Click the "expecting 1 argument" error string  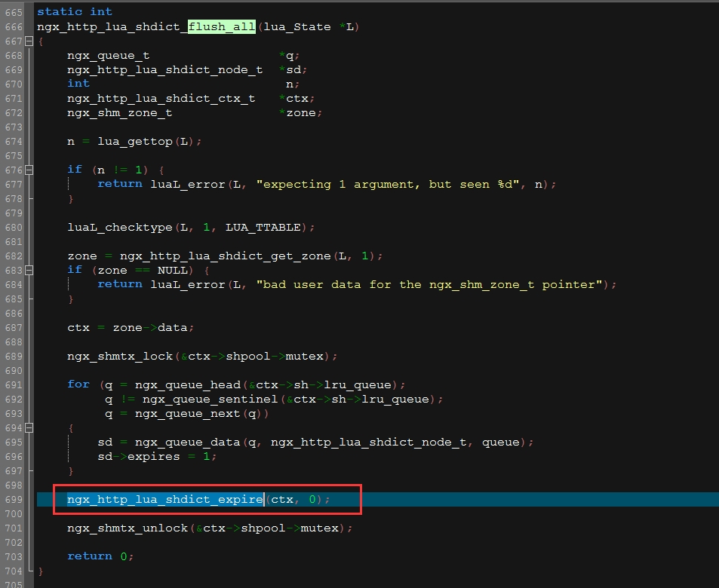click(388, 184)
